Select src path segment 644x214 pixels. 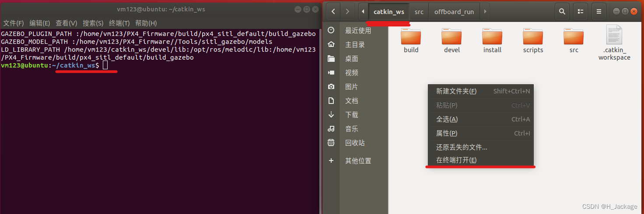coord(419,12)
